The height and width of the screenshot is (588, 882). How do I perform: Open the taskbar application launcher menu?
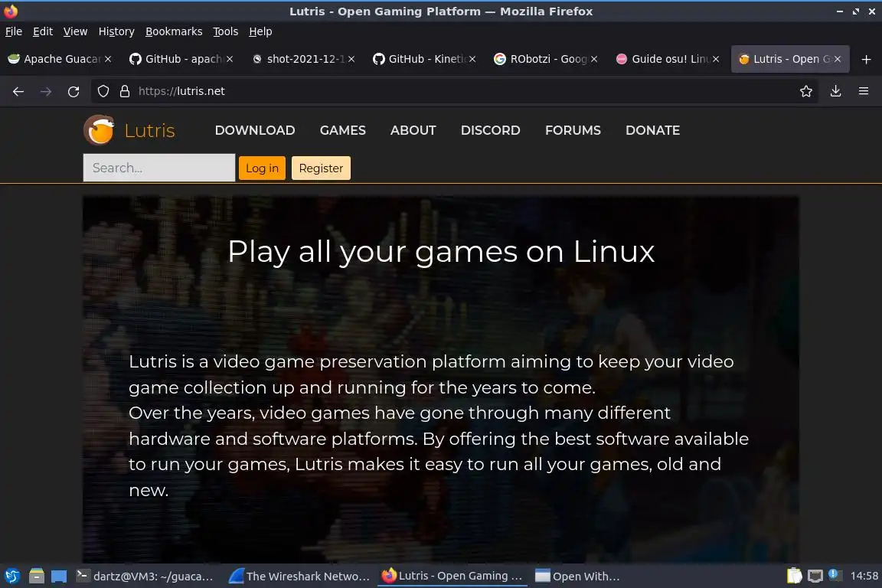click(11, 577)
